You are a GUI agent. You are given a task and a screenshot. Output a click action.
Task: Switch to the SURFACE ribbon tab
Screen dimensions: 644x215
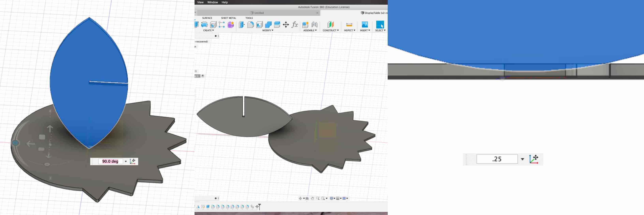pos(207,18)
